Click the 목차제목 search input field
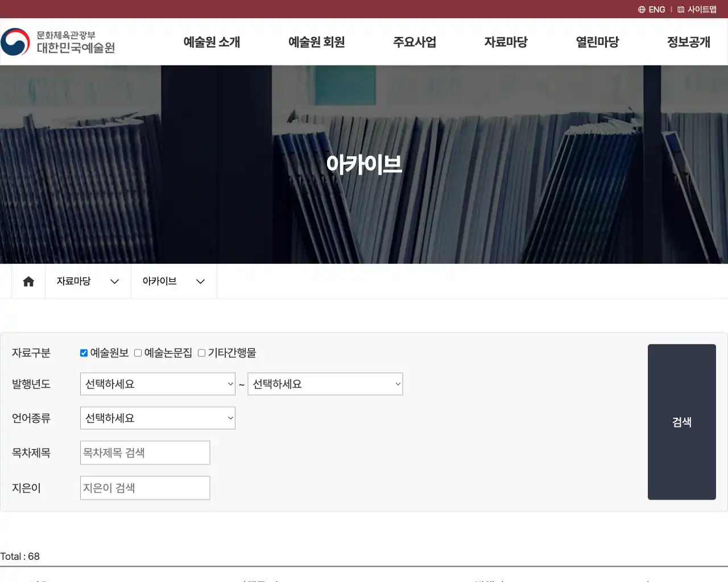 pyautogui.click(x=145, y=452)
